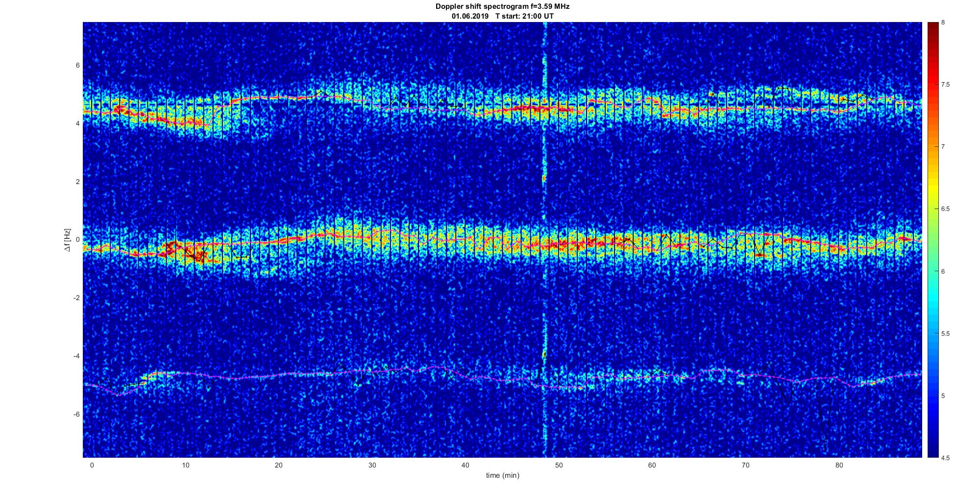Click x-axis tick label '20'
Image resolution: width=980 pixels, height=491 pixels.
pyautogui.click(x=279, y=465)
